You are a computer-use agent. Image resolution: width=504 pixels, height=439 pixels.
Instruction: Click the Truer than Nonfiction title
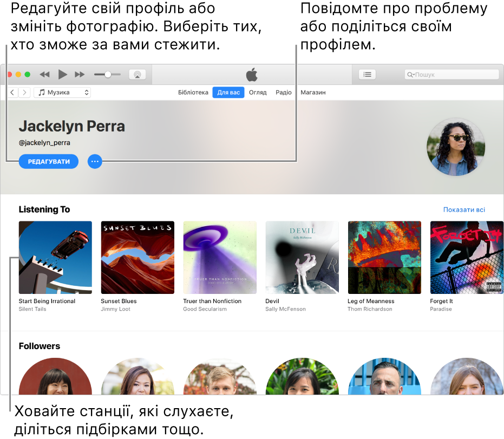pos(212,301)
